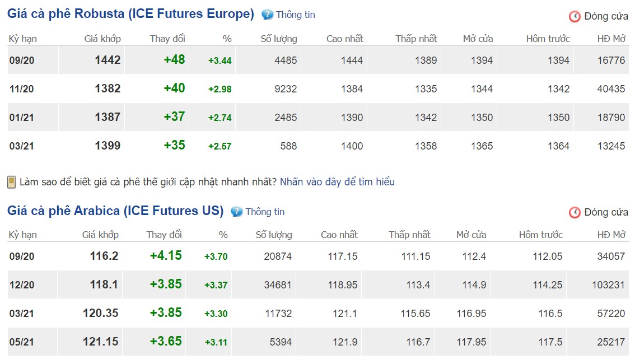635x364 pixels.
Task: Click the Robusta "Giá khớp" column header
Action: (x=102, y=39)
